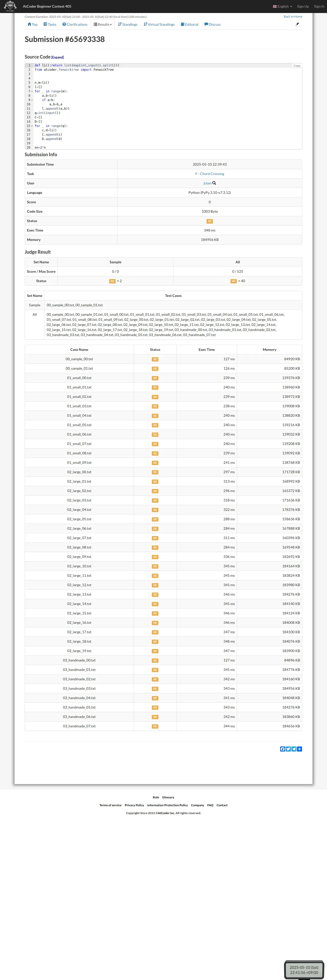
Task: Copy the source code
Action: click(x=296, y=65)
